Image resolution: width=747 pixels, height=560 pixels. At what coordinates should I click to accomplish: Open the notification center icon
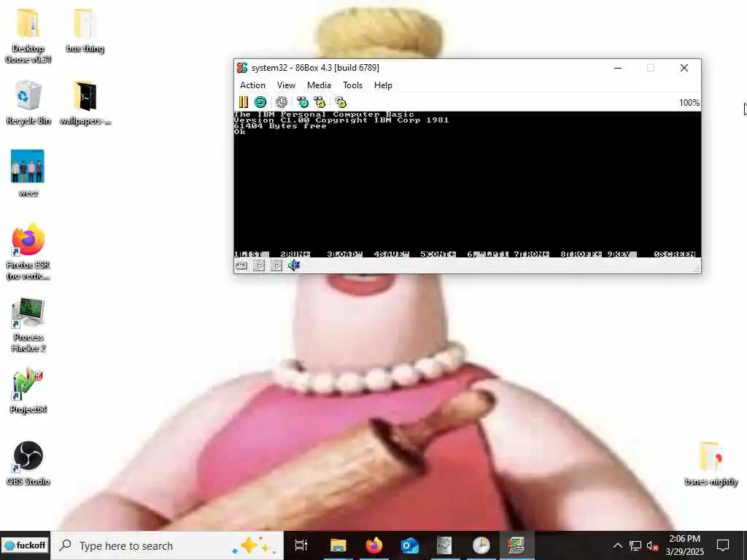click(723, 545)
